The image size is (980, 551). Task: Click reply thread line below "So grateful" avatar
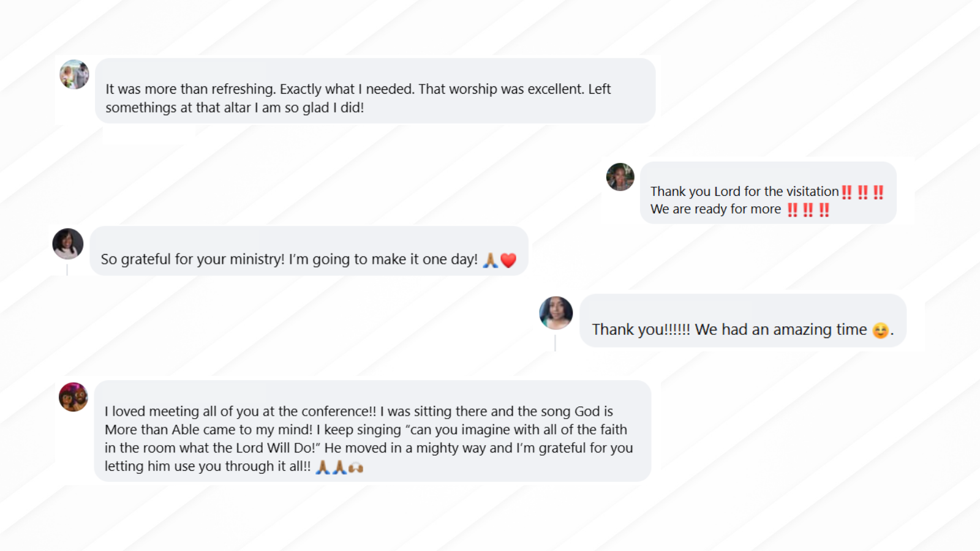(67, 270)
